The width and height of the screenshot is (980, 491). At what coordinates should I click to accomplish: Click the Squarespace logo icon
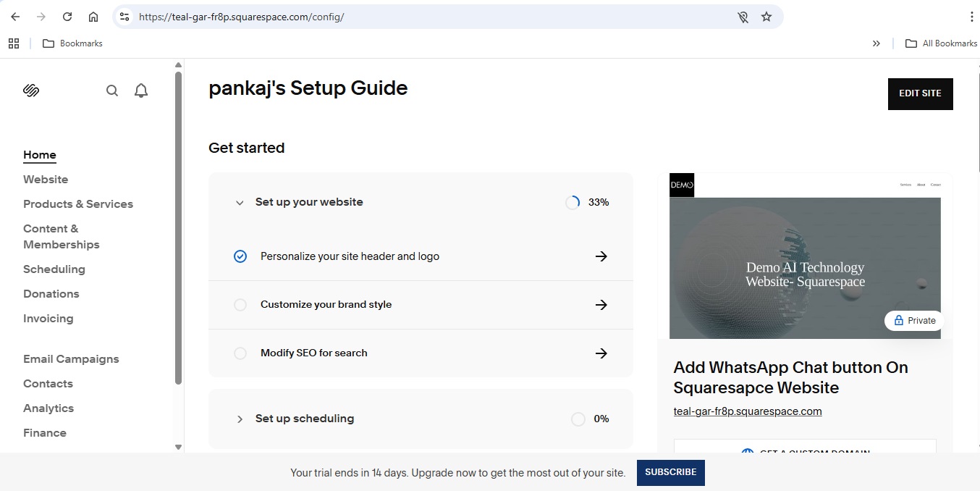point(31,91)
